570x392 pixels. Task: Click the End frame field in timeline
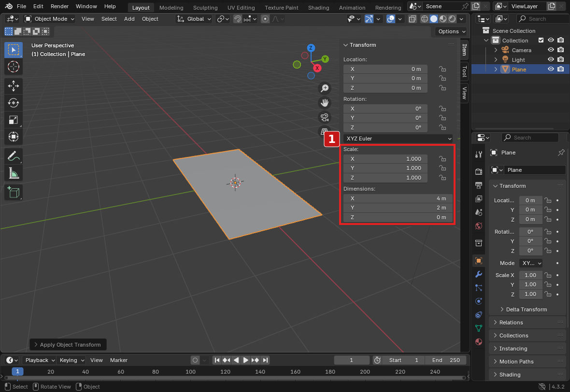445,360
